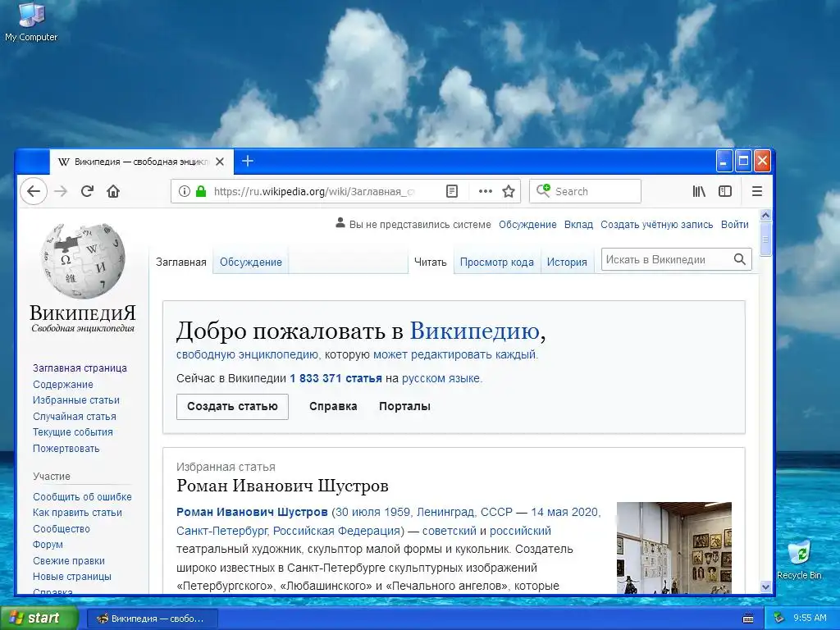Click Сообщить об ошибке link

[x=82, y=496]
